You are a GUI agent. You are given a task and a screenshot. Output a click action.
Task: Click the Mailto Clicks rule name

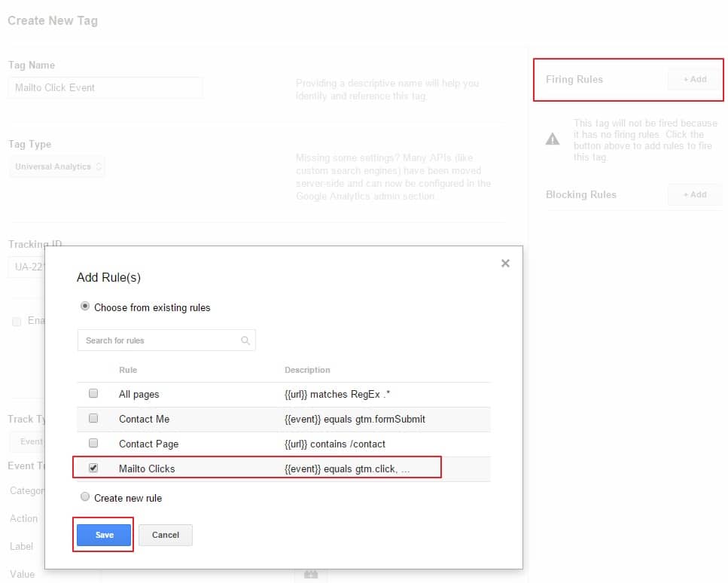[x=147, y=469]
